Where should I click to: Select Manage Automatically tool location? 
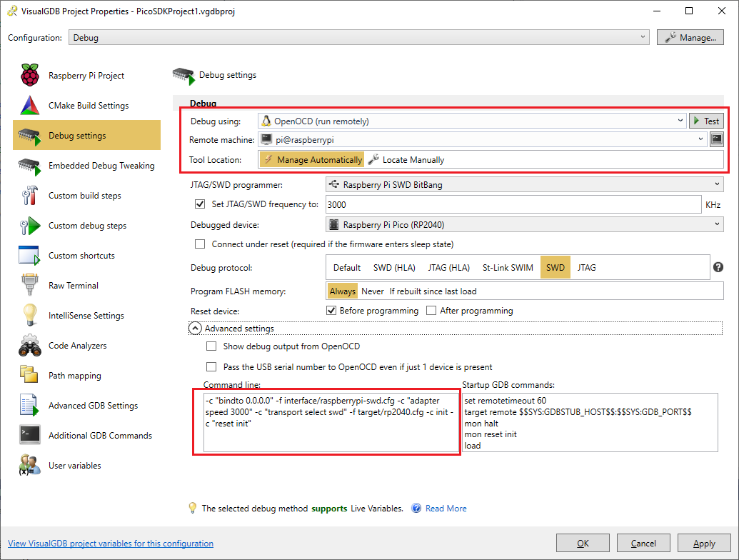[312, 160]
